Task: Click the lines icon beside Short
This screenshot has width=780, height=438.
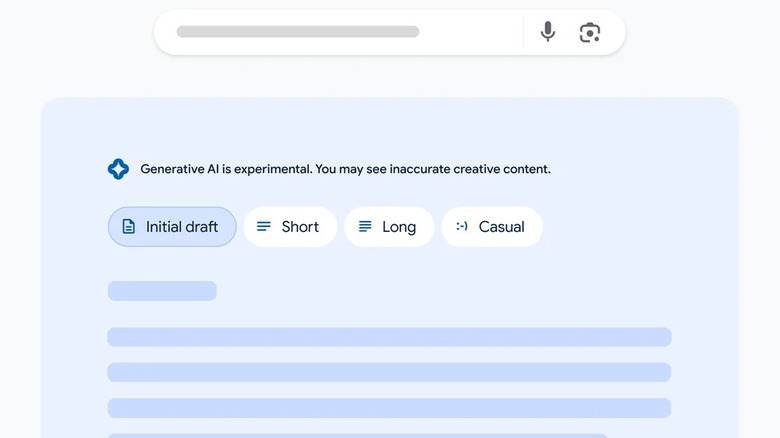Action: coord(264,227)
